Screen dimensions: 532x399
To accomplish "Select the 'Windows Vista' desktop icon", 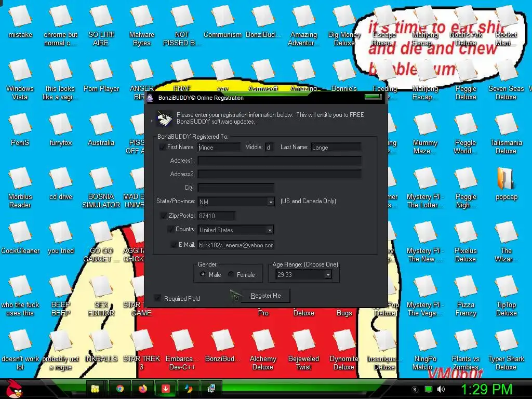I will pyautogui.click(x=20, y=79).
